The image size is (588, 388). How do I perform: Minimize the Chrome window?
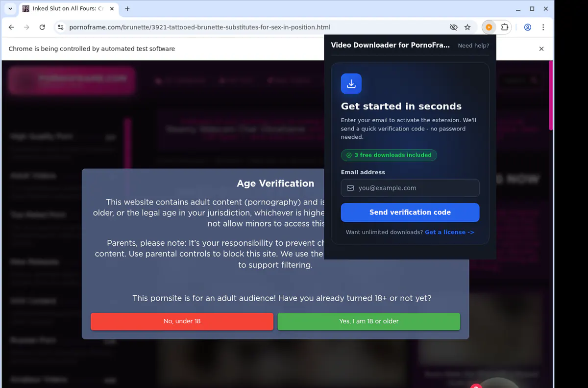(518, 9)
